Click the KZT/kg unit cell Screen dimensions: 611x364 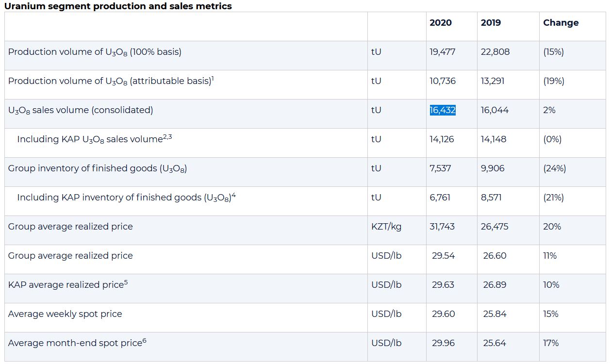point(386,227)
